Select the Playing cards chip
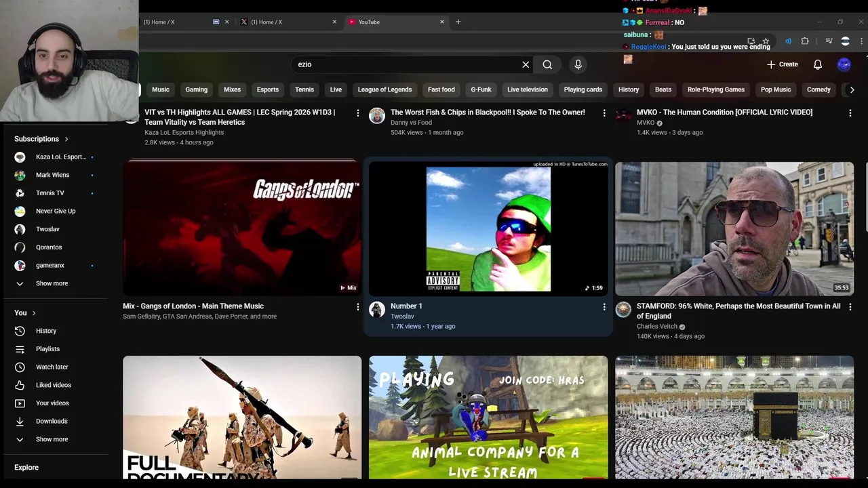The width and height of the screenshot is (868, 488). (583, 89)
